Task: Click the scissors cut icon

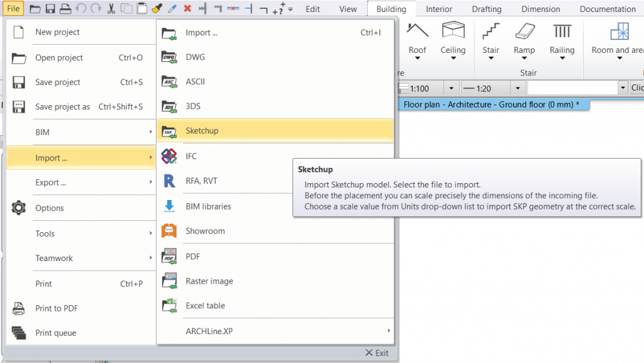Action: [x=111, y=9]
